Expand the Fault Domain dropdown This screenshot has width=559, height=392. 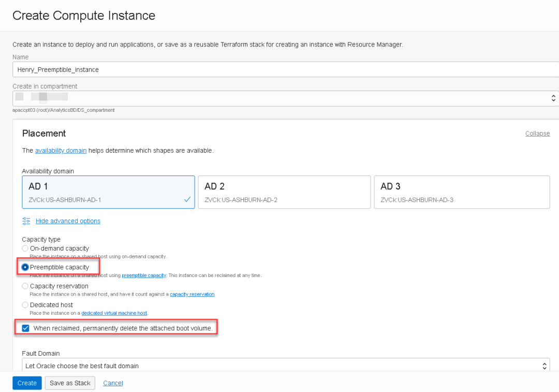click(285, 366)
